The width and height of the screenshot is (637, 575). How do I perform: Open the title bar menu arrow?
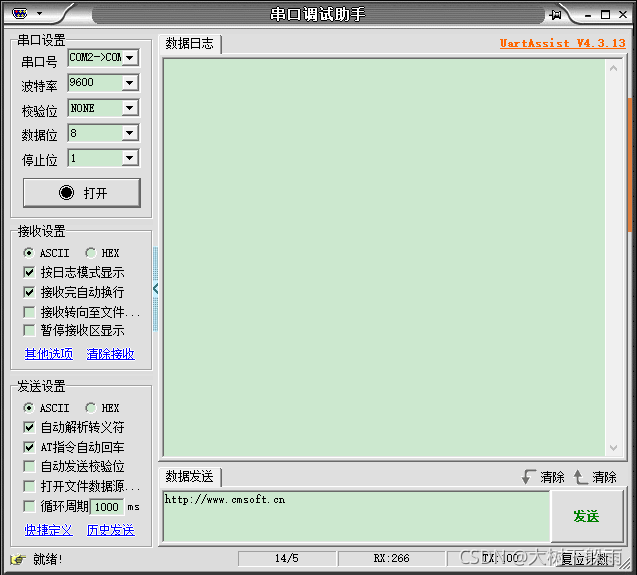[x=39, y=13]
